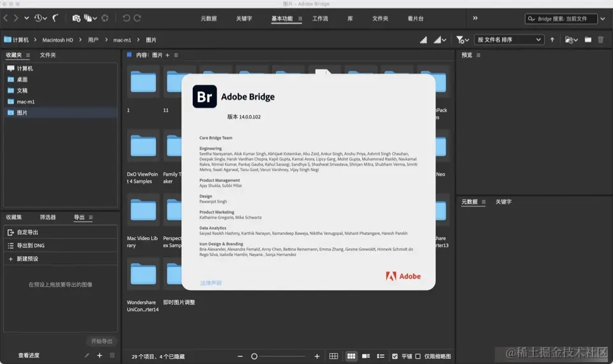Image resolution: width=613 pixels, height=364 pixels.
Task: Open the parent folders dropdown chevron
Action: coord(26,18)
